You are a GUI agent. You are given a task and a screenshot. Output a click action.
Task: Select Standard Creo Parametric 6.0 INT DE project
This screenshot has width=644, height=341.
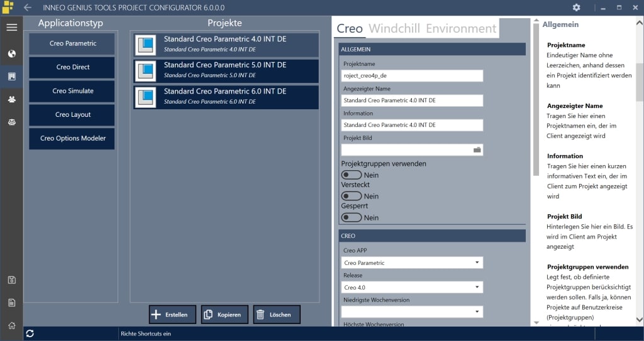[226, 97]
